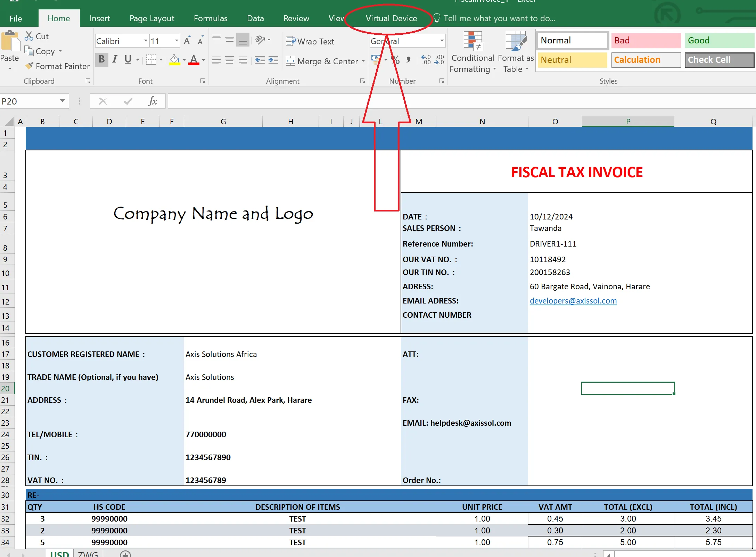Pick the red Font Color swatch
This screenshot has width=756, height=557.
tap(194, 63)
